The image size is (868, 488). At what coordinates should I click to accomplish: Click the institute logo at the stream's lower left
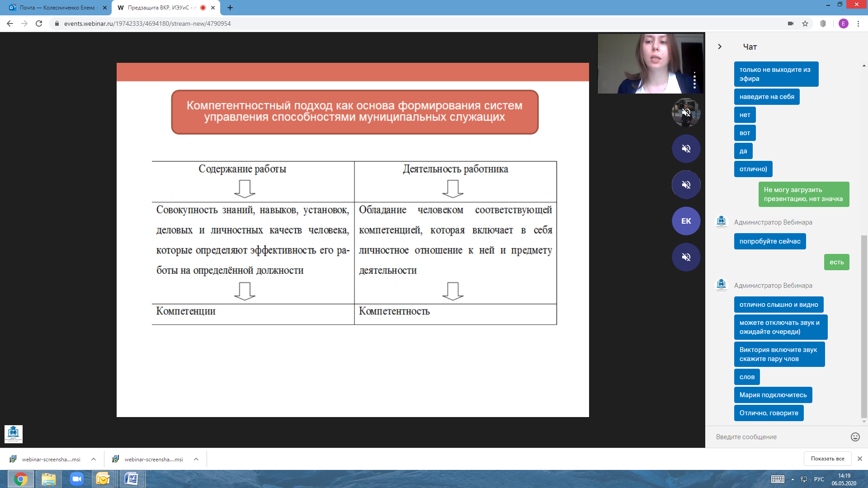[x=14, y=434]
